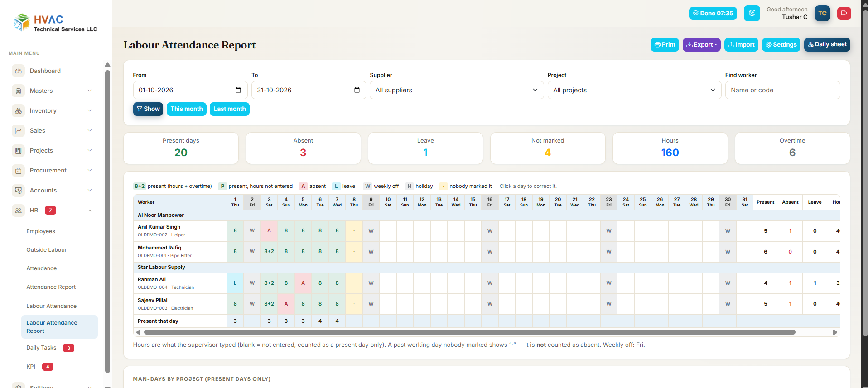The image size is (868, 388).
Task: Open the All suppliers dropdown
Action: click(x=457, y=90)
